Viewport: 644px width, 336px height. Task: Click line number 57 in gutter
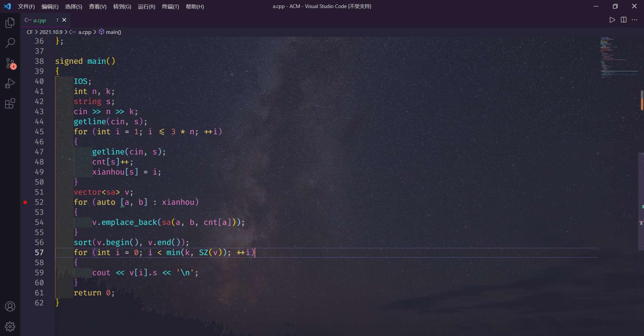pos(39,252)
